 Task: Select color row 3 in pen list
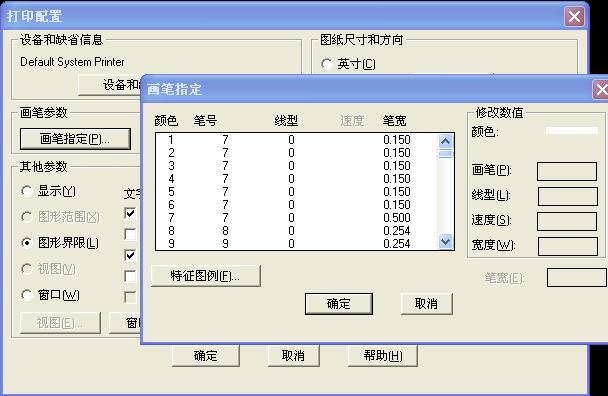click(297, 166)
